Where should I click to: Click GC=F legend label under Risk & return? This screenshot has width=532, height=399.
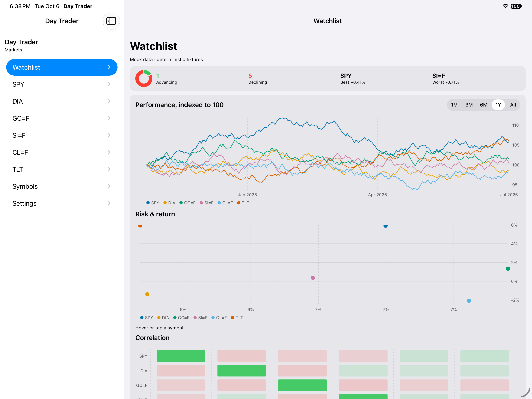183,318
